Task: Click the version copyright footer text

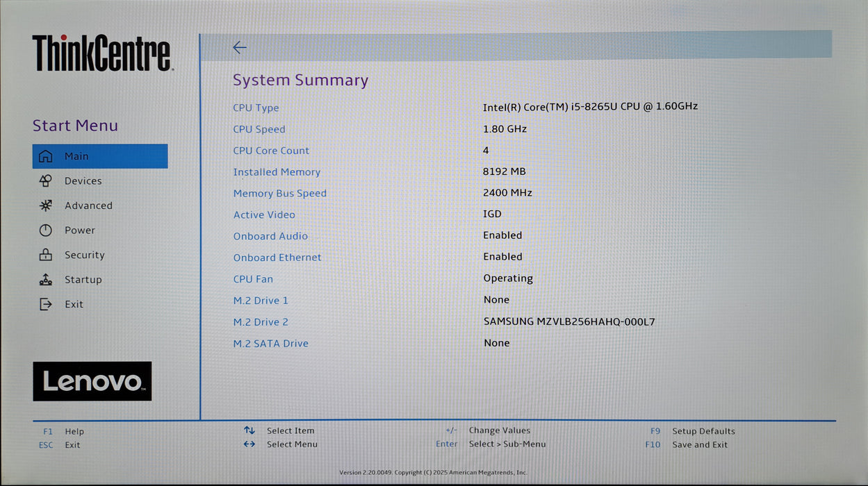Action: click(x=433, y=473)
